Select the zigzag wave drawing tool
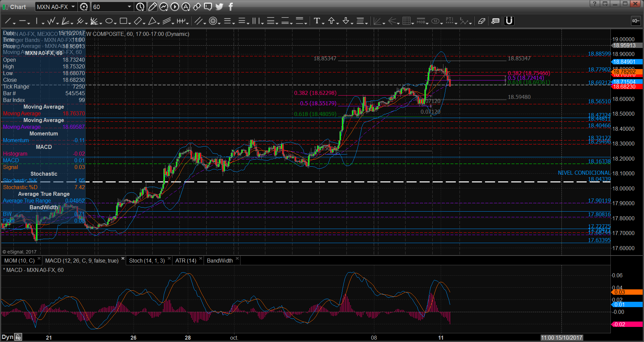 (x=51, y=21)
